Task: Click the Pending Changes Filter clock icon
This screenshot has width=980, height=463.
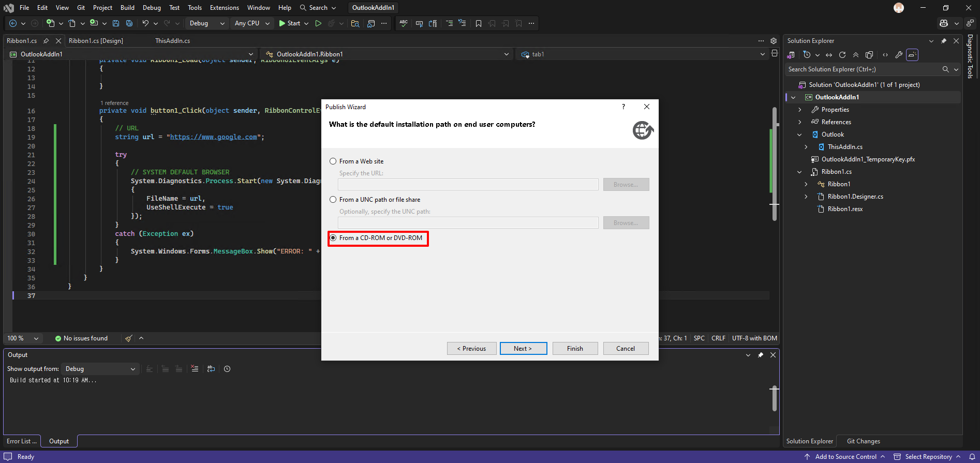Action: (807, 55)
